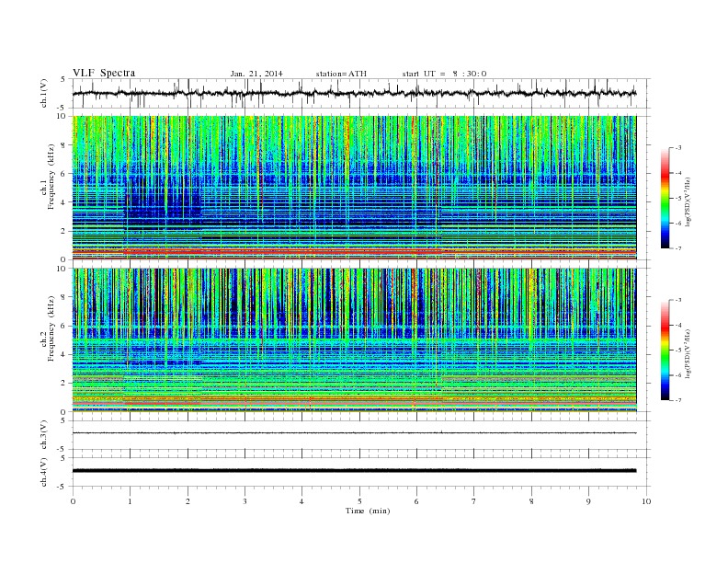Pick the ch.1 PSD color scale bar
This screenshot has height=563, width=728.
pos(665,198)
